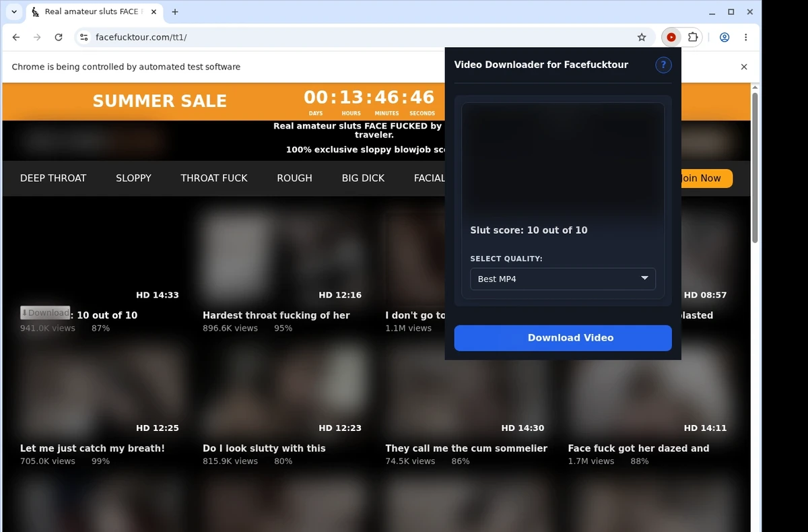The width and height of the screenshot is (808, 532).
Task: Reload the current page
Action: (59, 37)
